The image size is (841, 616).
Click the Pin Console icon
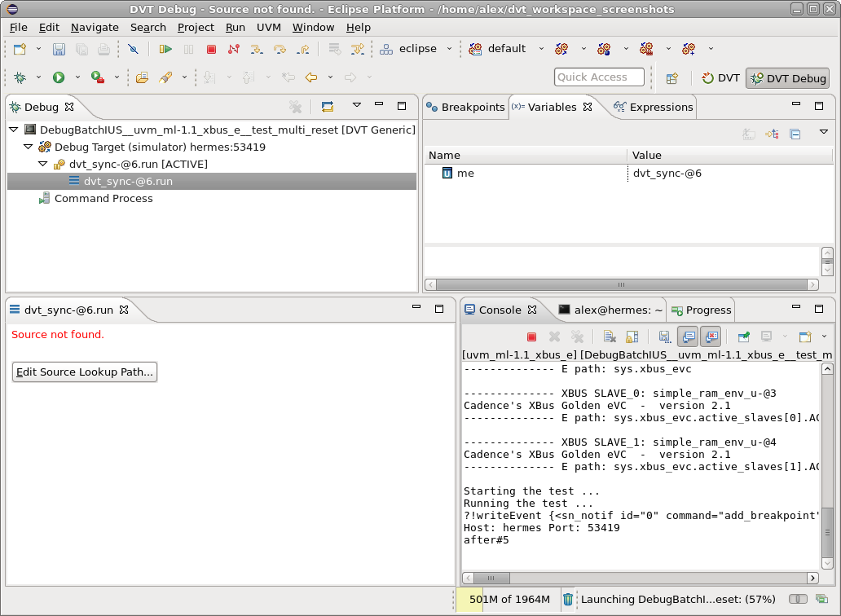(744, 337)
